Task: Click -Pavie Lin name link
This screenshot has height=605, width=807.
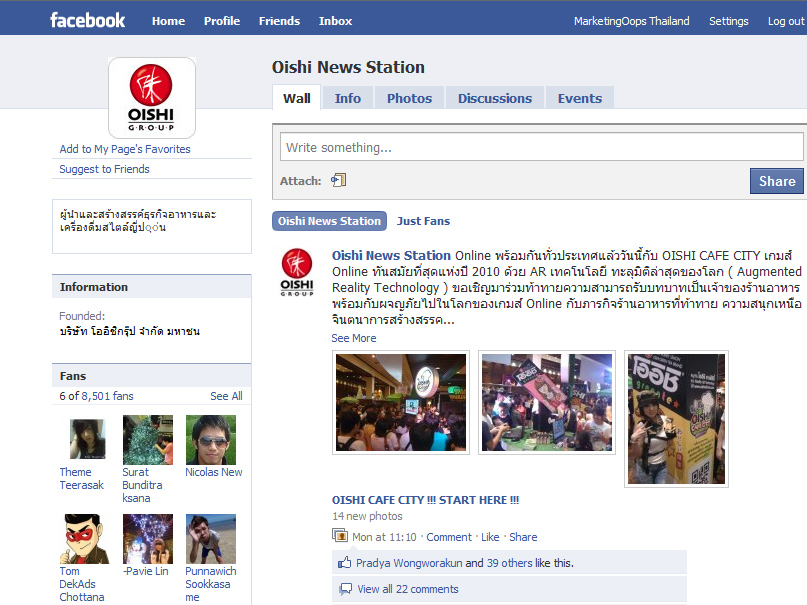Action: click(146, 571)
